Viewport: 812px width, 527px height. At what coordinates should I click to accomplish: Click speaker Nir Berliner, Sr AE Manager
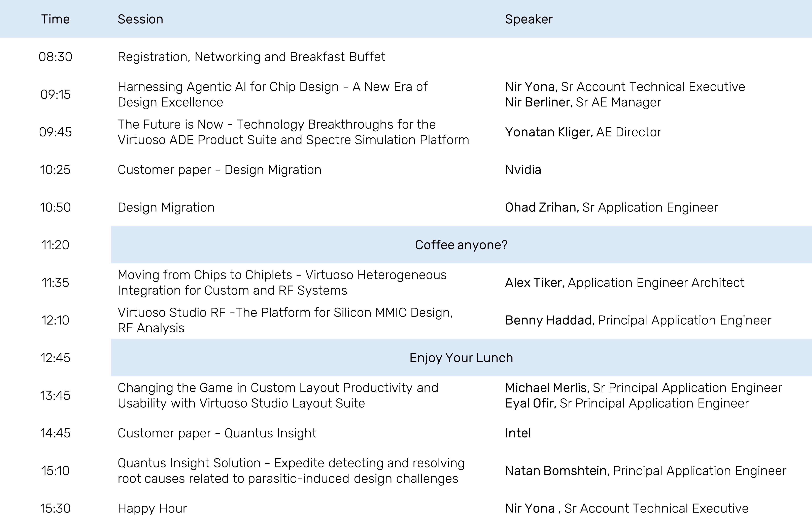click(x=583, y=102)
